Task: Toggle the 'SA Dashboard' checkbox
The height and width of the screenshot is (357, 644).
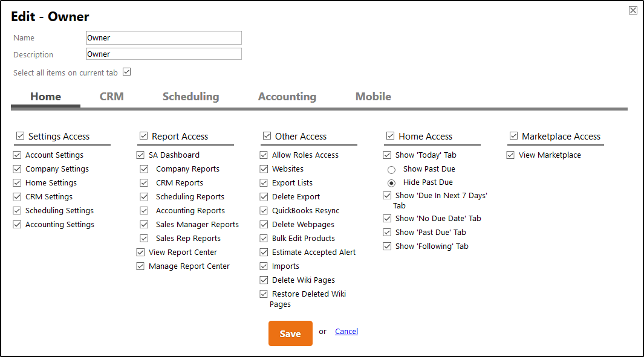Action: [140, 155]
